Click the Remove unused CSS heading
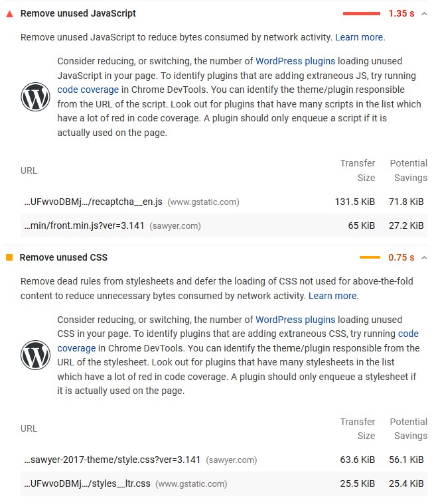Viewport: 434px width, 504px height. 64,257
